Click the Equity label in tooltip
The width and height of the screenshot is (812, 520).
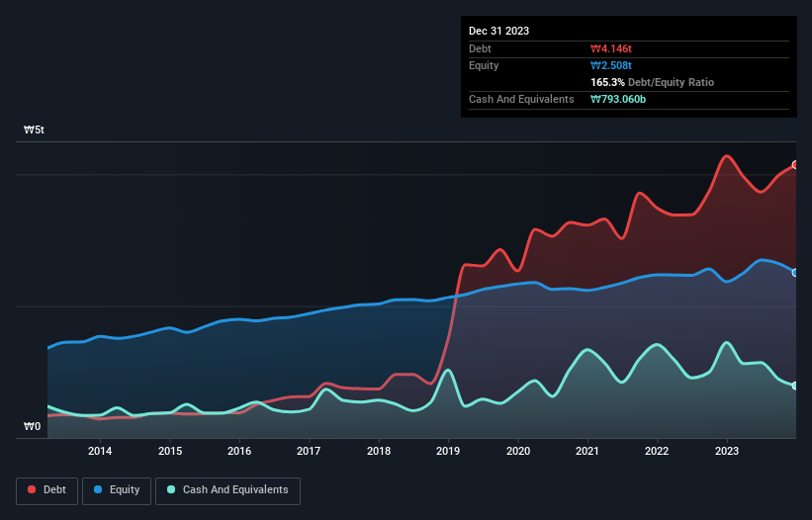click(484, 65)
